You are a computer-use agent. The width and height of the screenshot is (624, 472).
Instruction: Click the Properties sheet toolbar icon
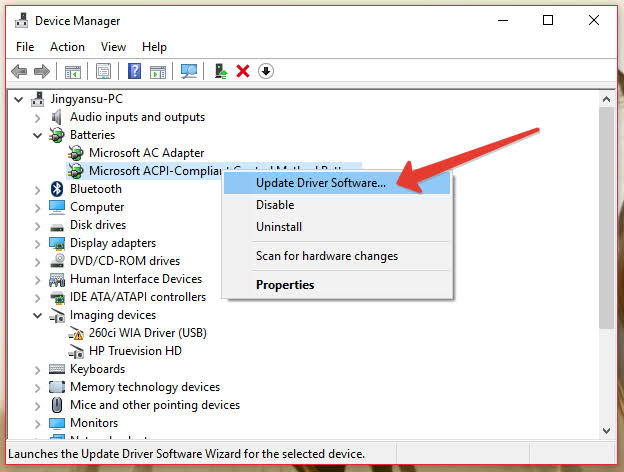coord(103,71)
